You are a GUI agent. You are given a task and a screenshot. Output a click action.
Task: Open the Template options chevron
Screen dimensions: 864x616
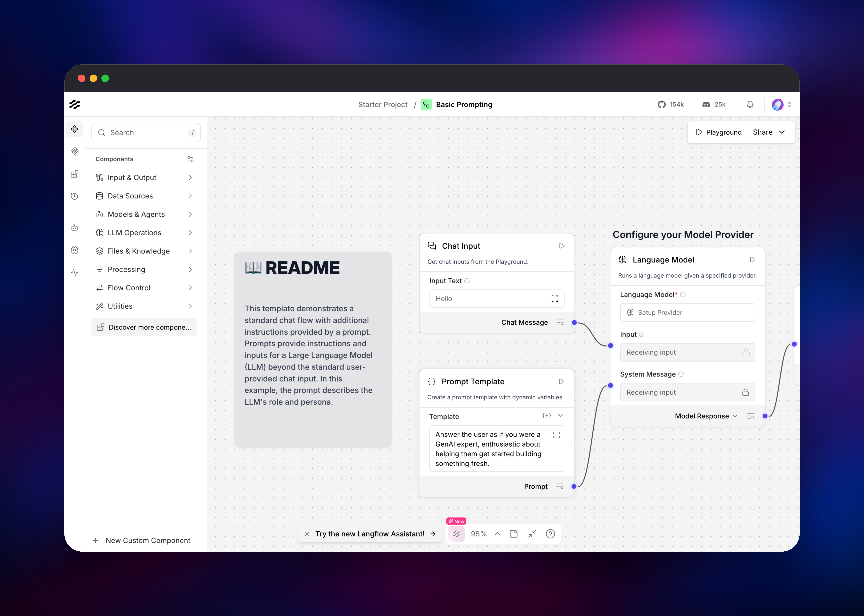coord(560,416)
